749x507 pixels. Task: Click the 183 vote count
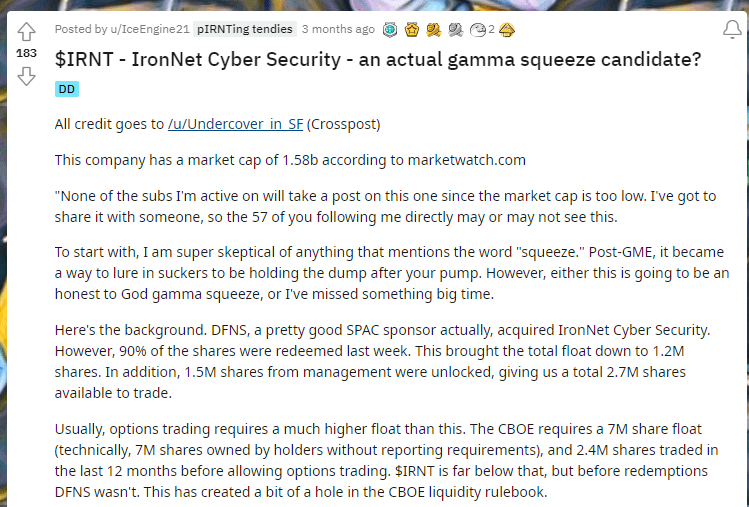27,53
